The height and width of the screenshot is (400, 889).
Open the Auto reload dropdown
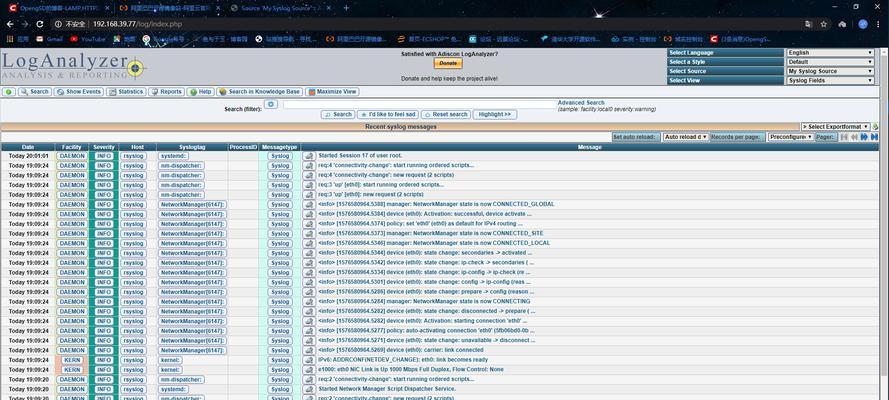click(685, 137)
